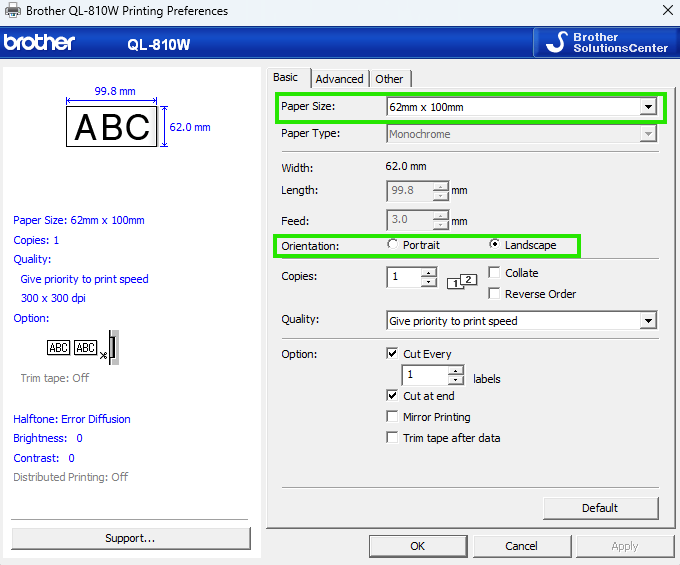This screenshot has width=680, height=565.
Task: Confirm settings with OK button
Action: coord(418,546)
